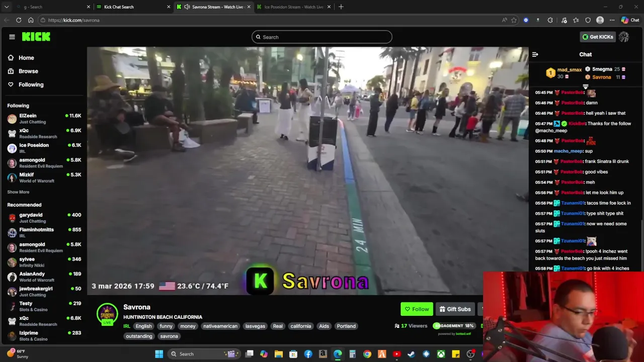Open Ice Poseidon channel in Following

point(44,148)
